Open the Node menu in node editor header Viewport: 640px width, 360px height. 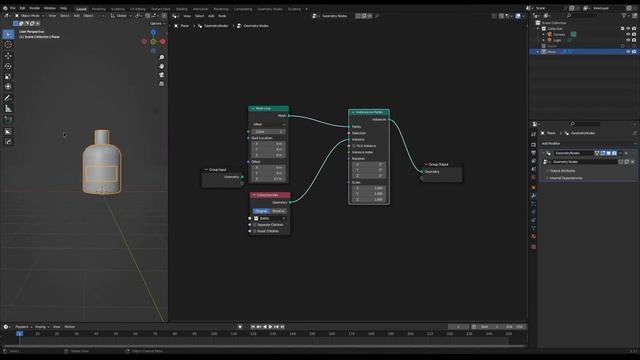click(x=222, y=16)
